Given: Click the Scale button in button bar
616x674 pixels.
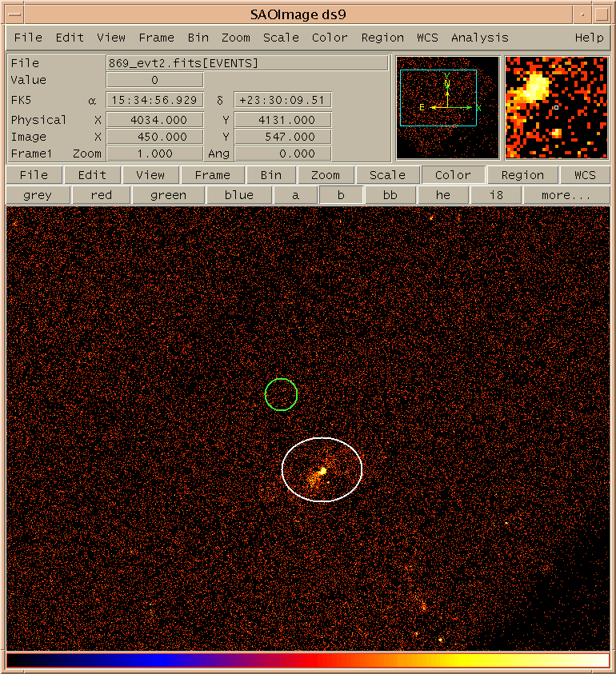Looking at the screenshot, I should (387, 175).
